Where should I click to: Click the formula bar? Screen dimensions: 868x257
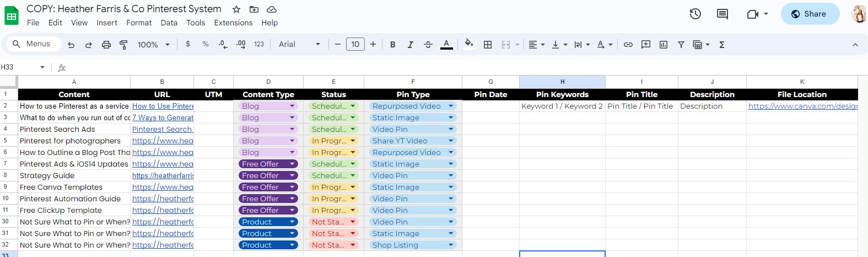point(468,67)
